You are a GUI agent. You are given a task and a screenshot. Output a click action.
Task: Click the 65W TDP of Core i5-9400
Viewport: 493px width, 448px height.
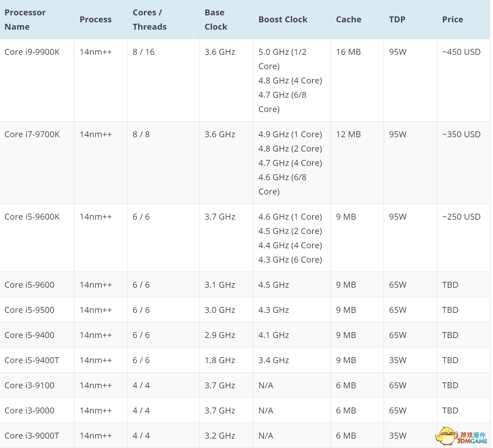click(x=398, y=335)
